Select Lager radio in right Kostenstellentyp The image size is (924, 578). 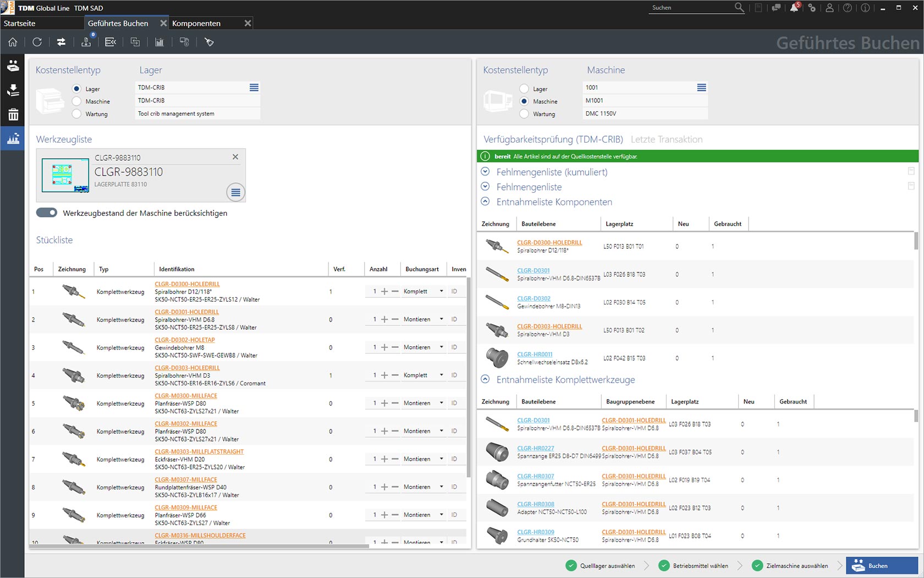click(524, 89)
